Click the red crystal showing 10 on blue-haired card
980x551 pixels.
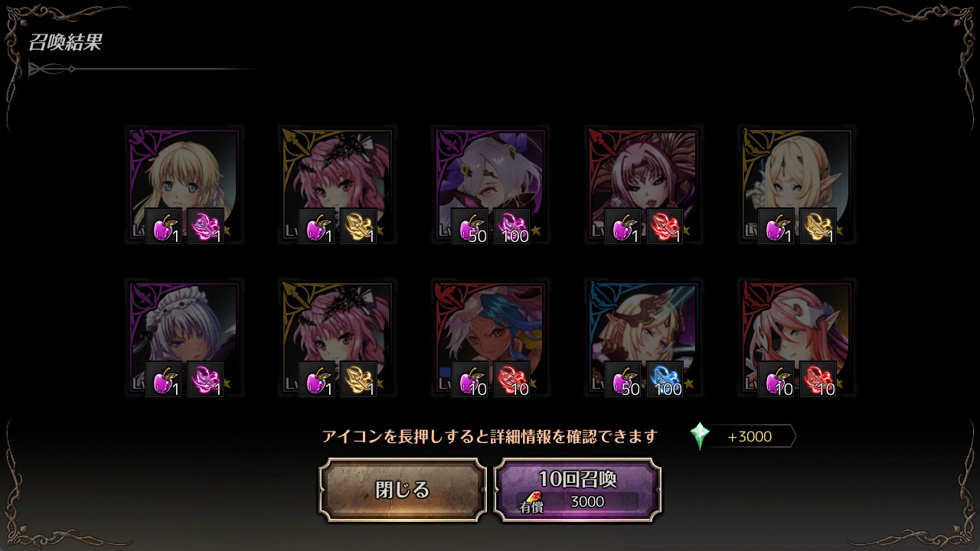pos(512,379)
